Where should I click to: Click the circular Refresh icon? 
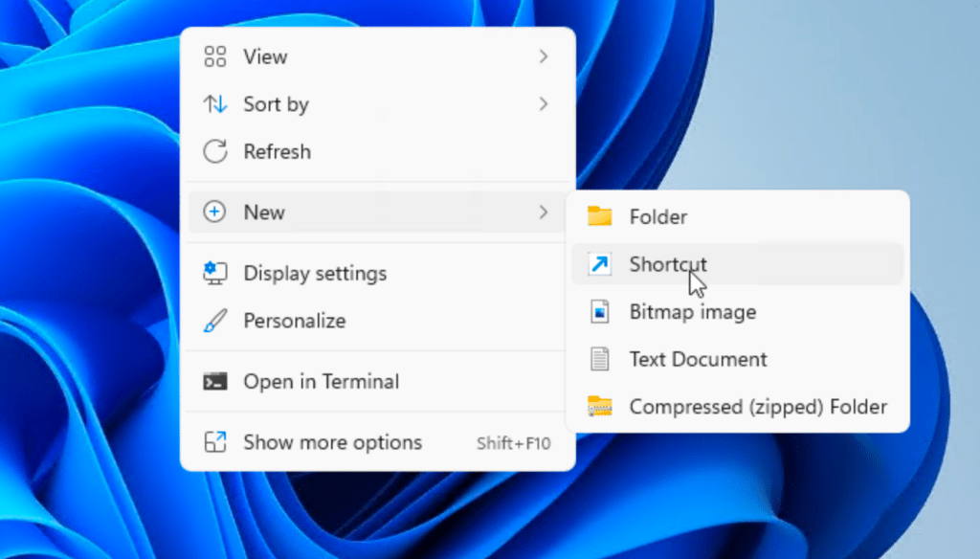coord(215,151)
